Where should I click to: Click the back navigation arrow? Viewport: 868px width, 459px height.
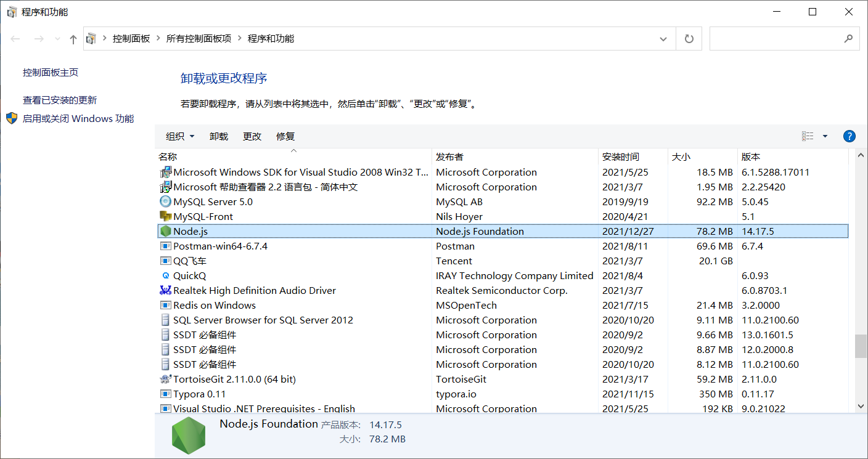click(x=15, y=39)
